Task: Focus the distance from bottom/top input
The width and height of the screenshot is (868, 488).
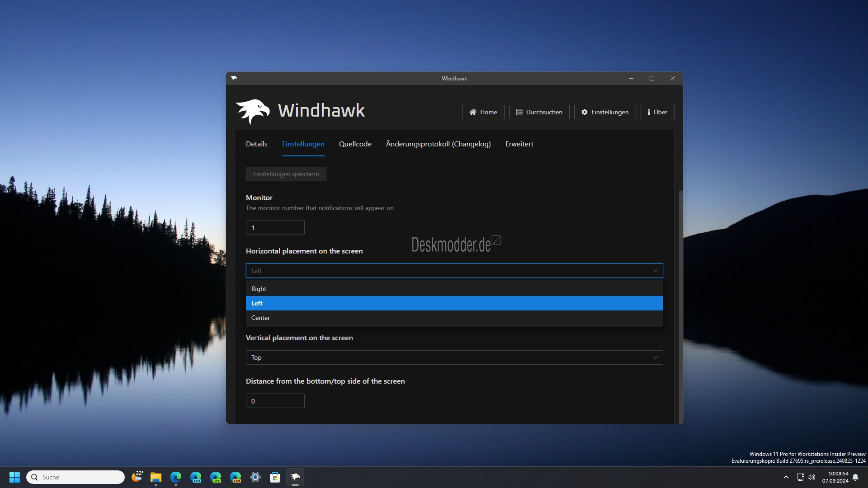Action: (x=275, y=401)
